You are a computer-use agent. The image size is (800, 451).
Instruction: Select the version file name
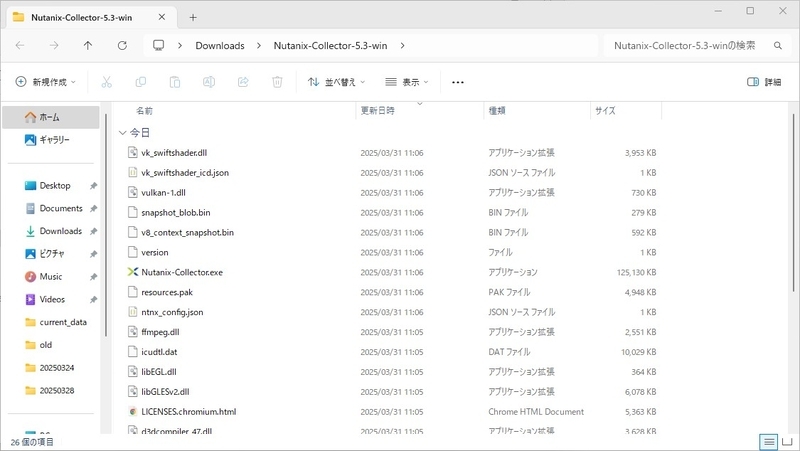click(x=155, y=252)
